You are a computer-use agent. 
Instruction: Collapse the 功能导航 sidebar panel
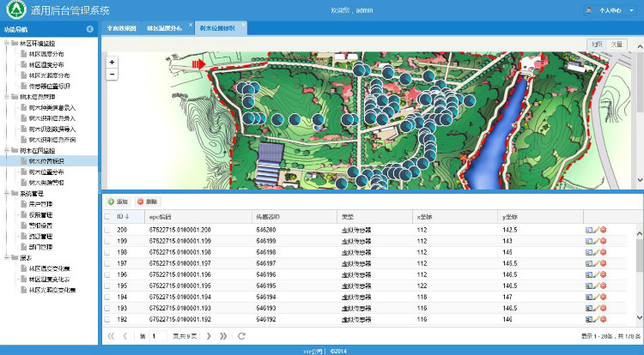(x=89, y=29)
